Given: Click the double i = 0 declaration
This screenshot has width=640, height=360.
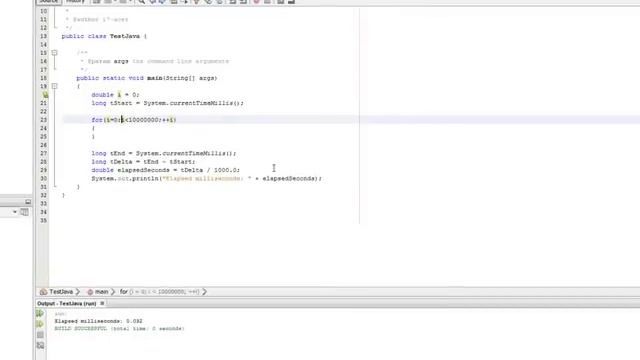Looking at the screenshot, I should (x=115, y=95).
